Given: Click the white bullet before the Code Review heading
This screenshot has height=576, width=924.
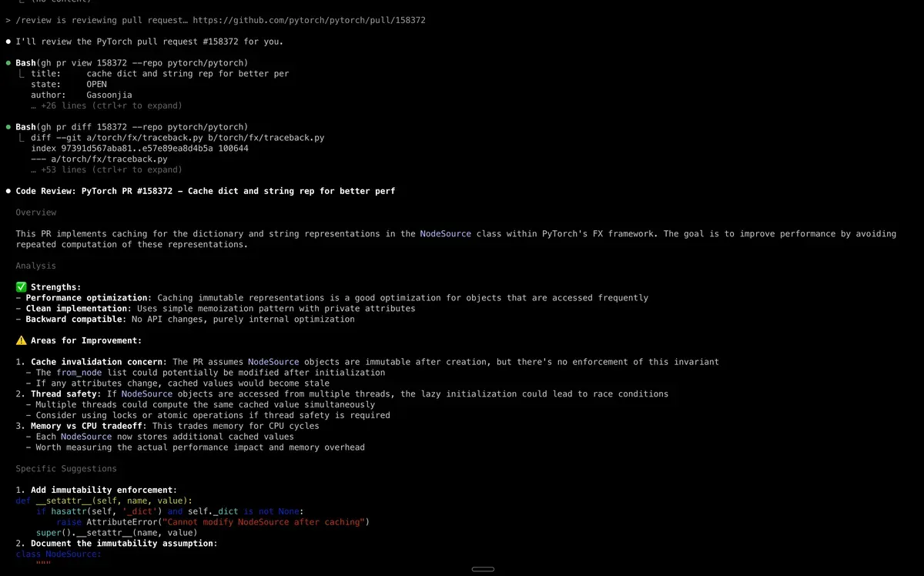Looking at the screenshot, I should 8,191.
